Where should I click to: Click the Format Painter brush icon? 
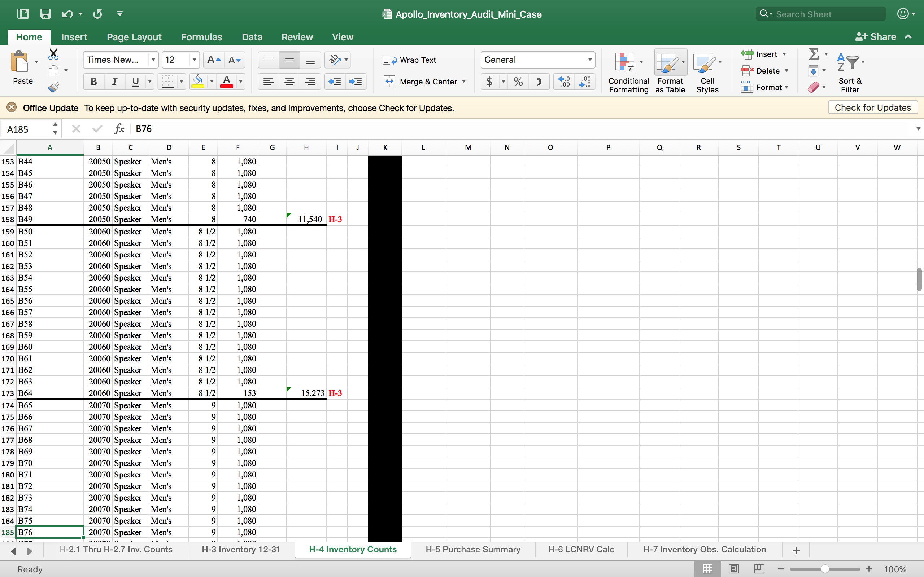point(53,87)
